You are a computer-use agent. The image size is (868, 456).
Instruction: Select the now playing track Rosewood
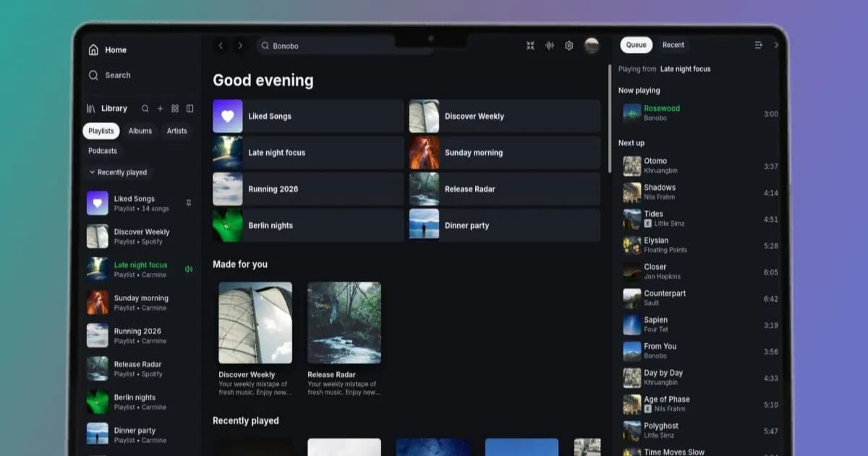pyautogui.click(x=700, y=114)
